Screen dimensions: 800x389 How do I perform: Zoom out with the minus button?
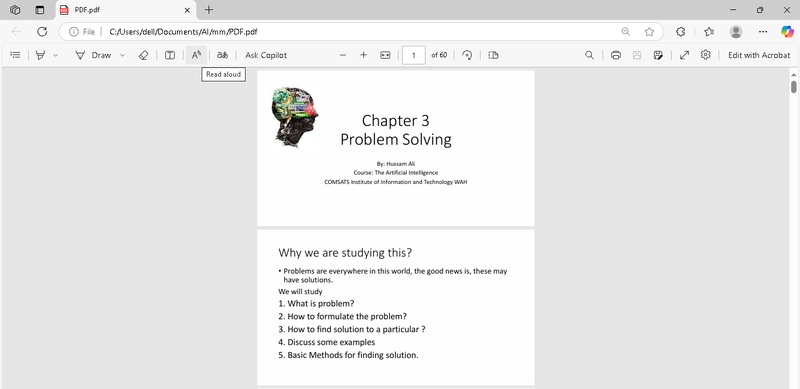343,55
